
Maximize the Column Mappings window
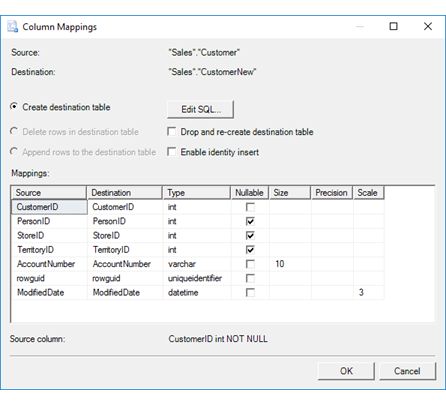click(x=393, y=26)
